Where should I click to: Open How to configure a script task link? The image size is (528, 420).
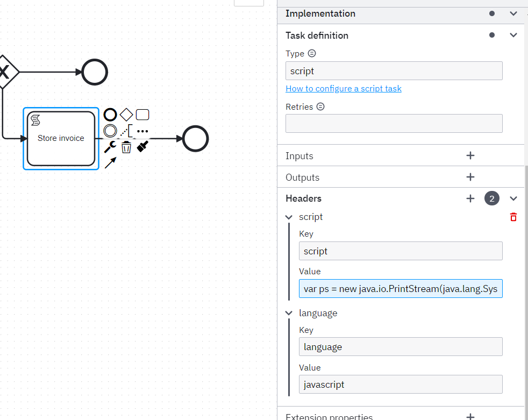coord(344,89)
